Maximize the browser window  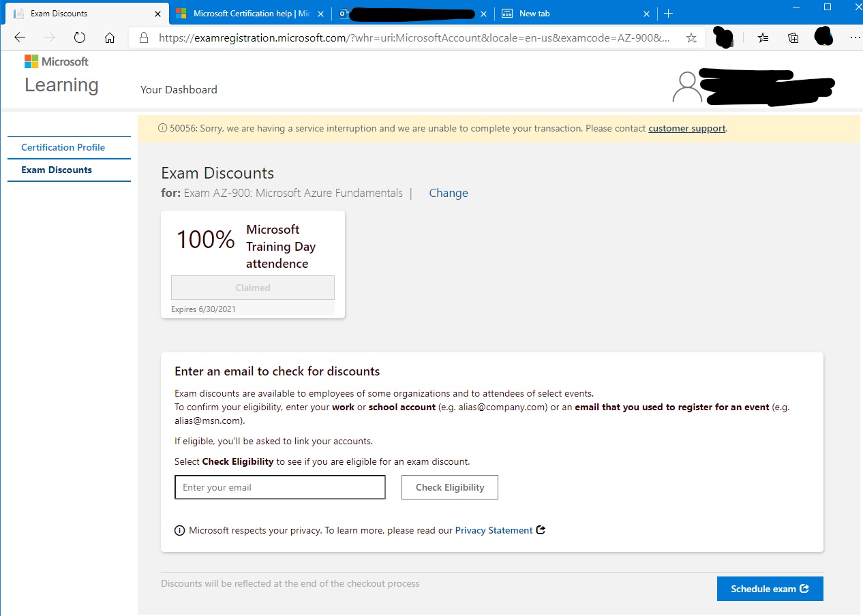828,7
